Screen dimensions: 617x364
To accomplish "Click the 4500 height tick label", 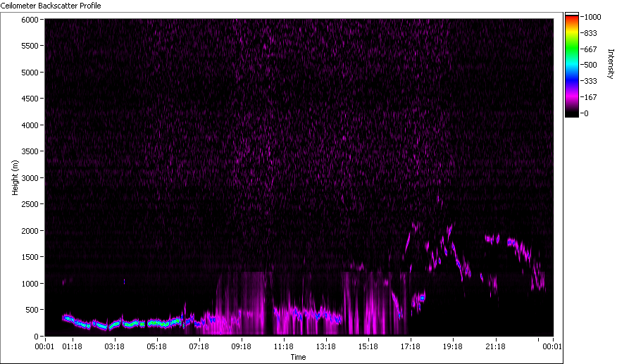I will click(x=30, y=99).
